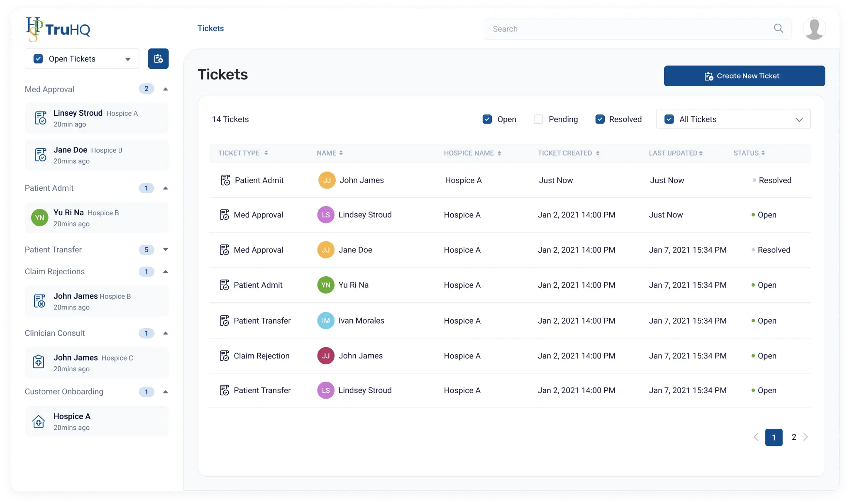
Task: Collapse the Med Approval section
Action: pyautogui.click(x=166, y=89)
